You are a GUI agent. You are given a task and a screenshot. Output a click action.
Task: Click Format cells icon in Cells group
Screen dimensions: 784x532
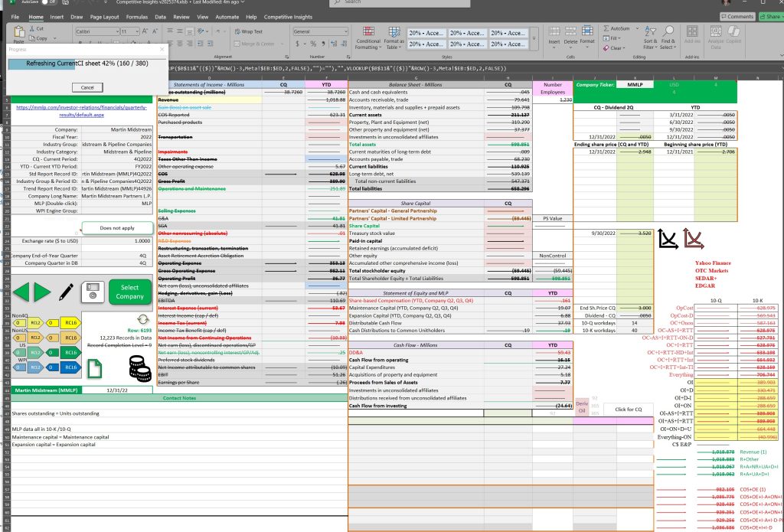click(x=587, y=31)
